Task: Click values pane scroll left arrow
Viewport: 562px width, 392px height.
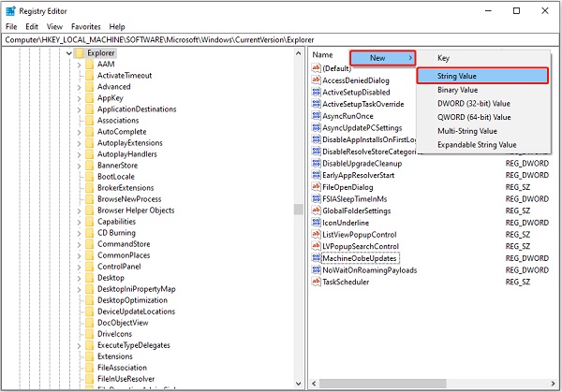Action: tap(314, 384)
